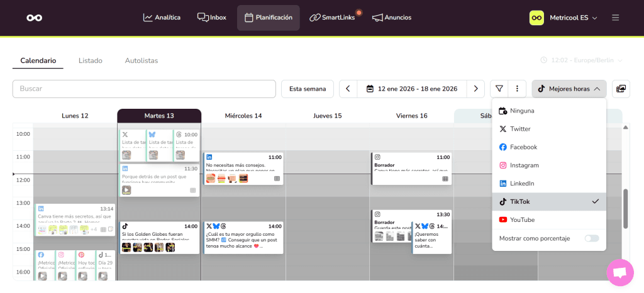Go to next week arrow
644x293 pixels.
pos(476,89)
